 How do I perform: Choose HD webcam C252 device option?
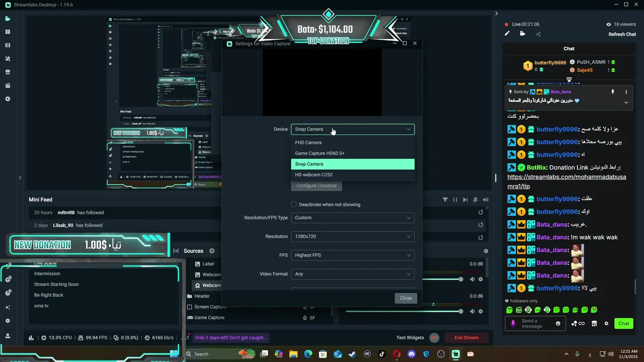353,175
